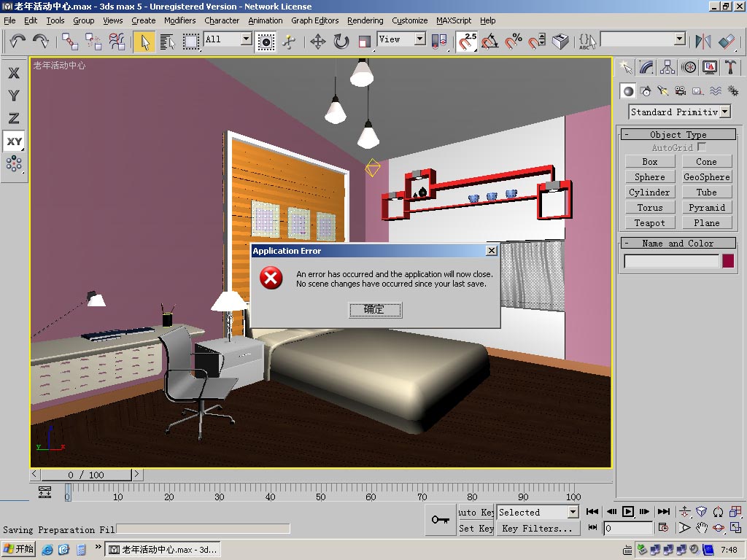747x560 pixels.
Task: Click the Undo arrow icon
Action: (18, 42)
